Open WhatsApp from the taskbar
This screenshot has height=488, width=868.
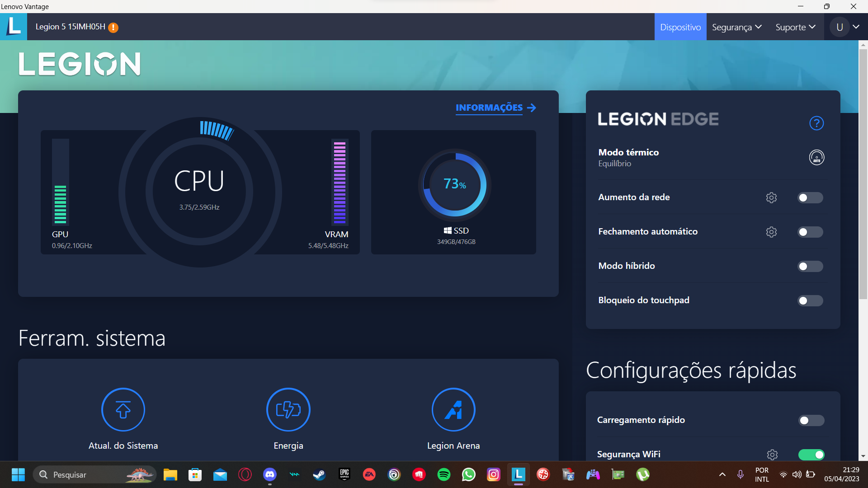(x=469, y=474)
